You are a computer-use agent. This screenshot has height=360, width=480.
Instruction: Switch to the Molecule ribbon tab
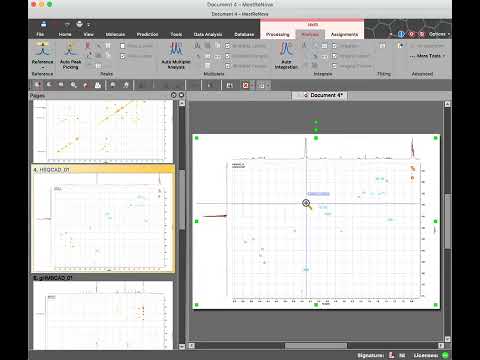tap(115, 34)
